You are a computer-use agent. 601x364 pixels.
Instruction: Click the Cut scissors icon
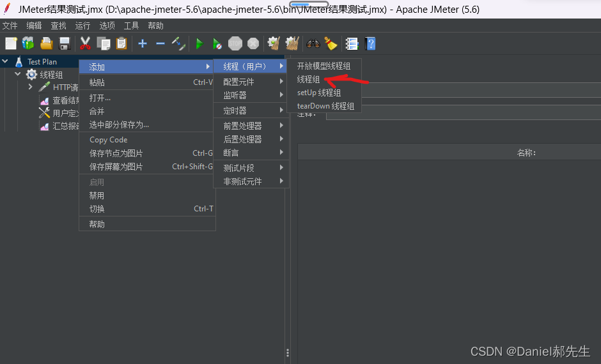85,43
